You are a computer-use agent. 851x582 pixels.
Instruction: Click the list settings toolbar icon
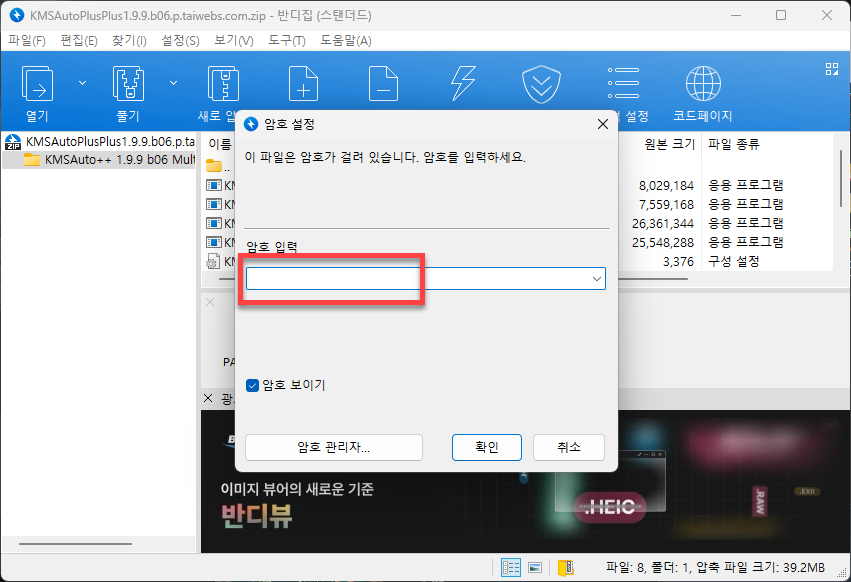click(623, 83)
